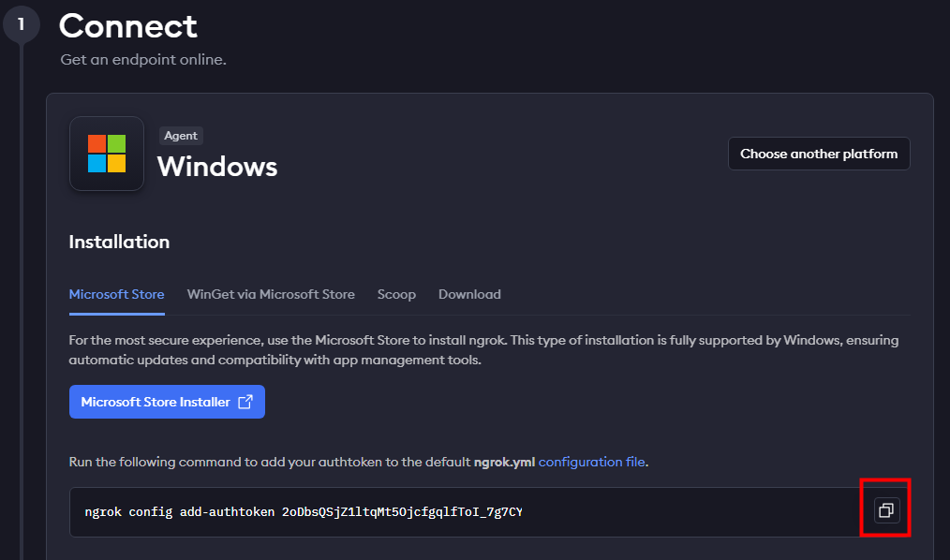
Task: Click the bold ngrok.yml text
Action: click(x=504, y=462)
